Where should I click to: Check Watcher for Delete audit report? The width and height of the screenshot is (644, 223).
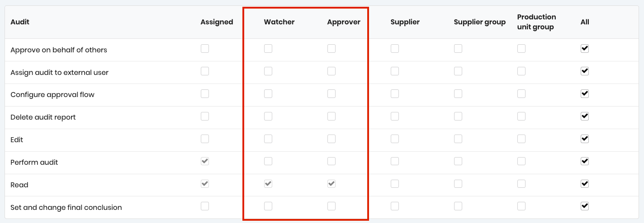point(268,116)
